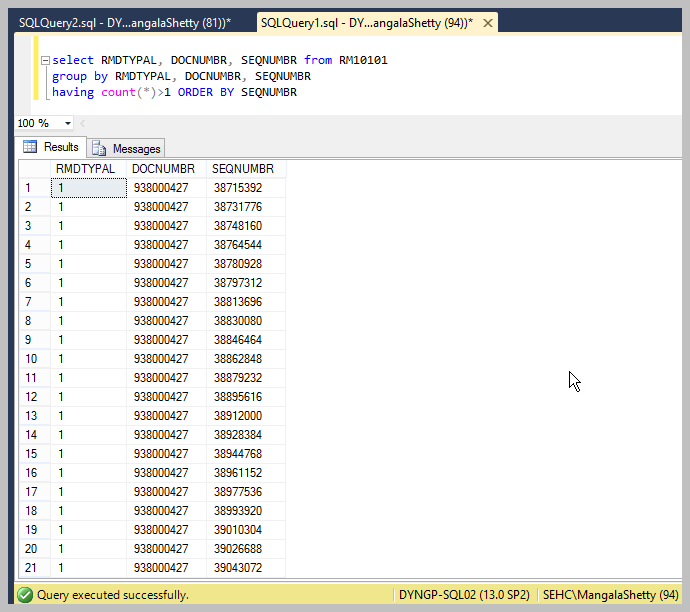Open the 100 % zoom dropdown
The width and height of the screenshot is (690, 612).
[68, 123]
